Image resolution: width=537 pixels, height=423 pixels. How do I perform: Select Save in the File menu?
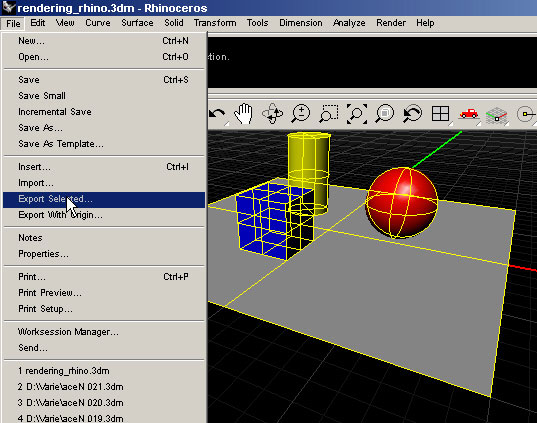coord(104,80)
